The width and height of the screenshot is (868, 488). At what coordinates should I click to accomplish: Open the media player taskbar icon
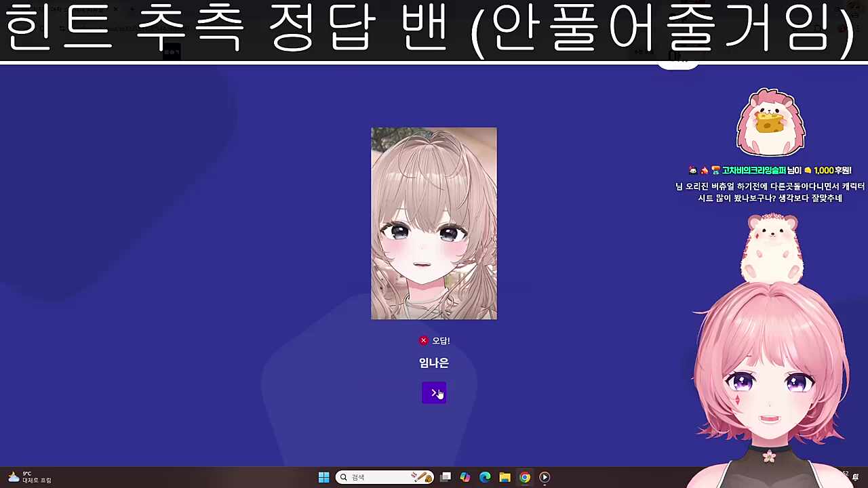pyautogui.click(x=545, y=477)
